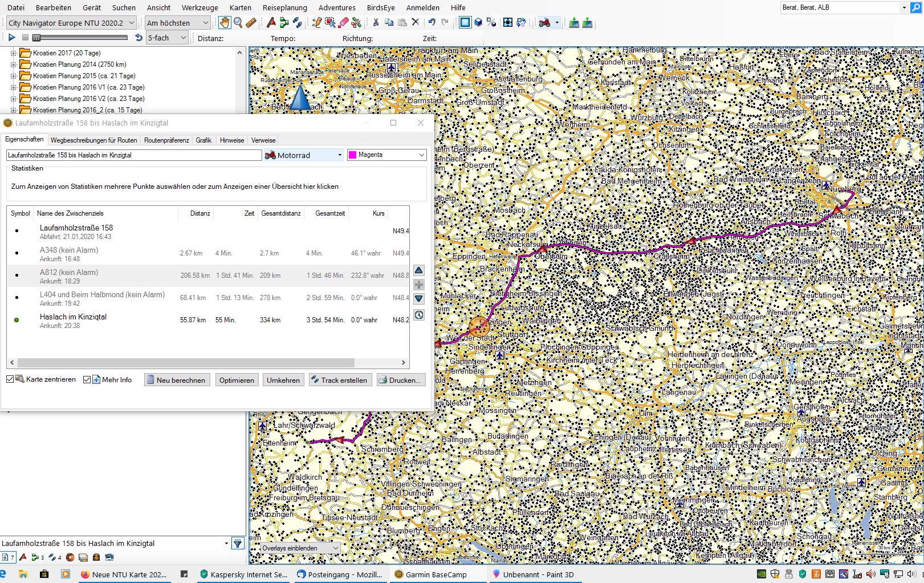Select the A812 (kein Alarm) waypoint row
This screenshot has width=924, height=583.
208,276
